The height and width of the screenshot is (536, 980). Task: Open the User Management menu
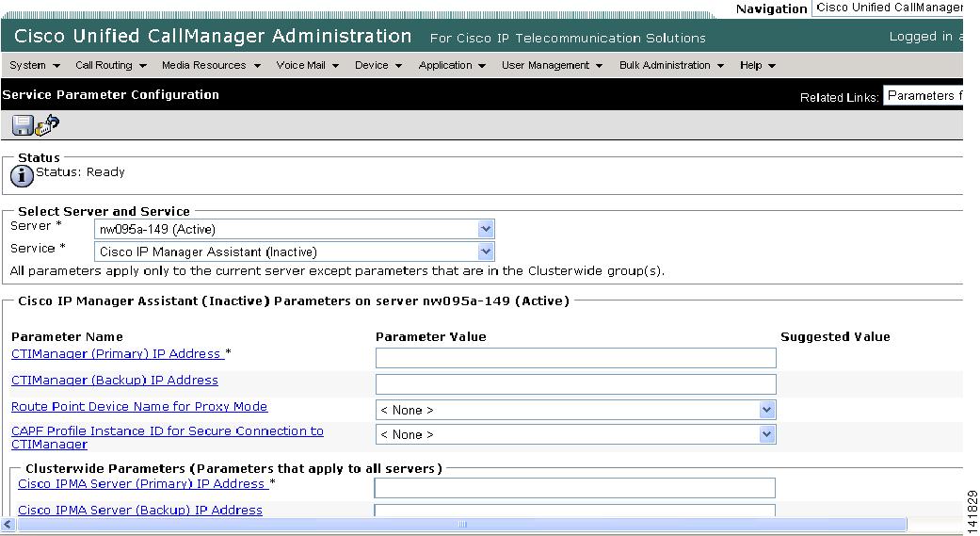click(x=552, y=65)
